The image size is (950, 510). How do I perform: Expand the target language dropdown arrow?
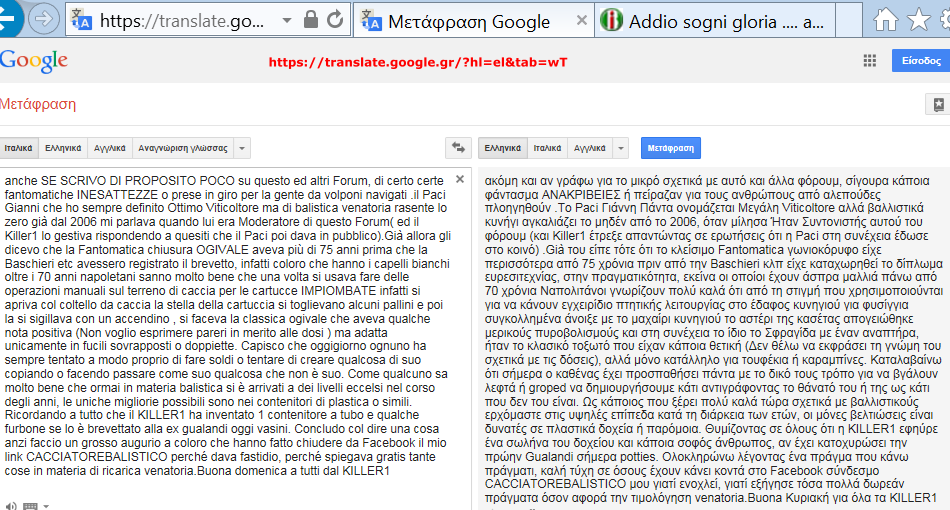pos(620,148)
